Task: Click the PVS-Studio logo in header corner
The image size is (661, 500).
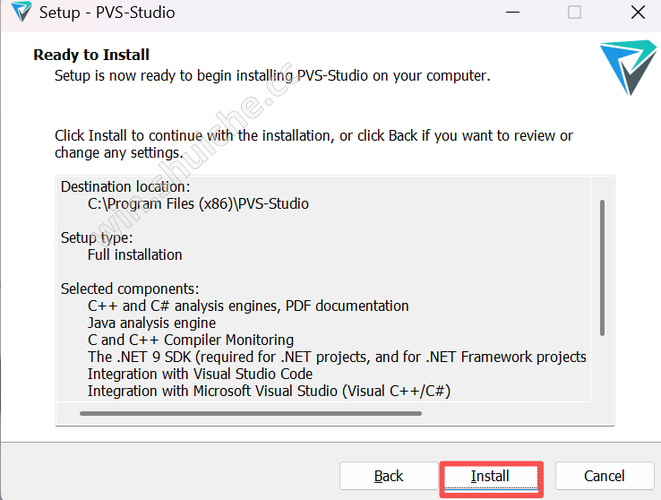Action: pos(628,66)
